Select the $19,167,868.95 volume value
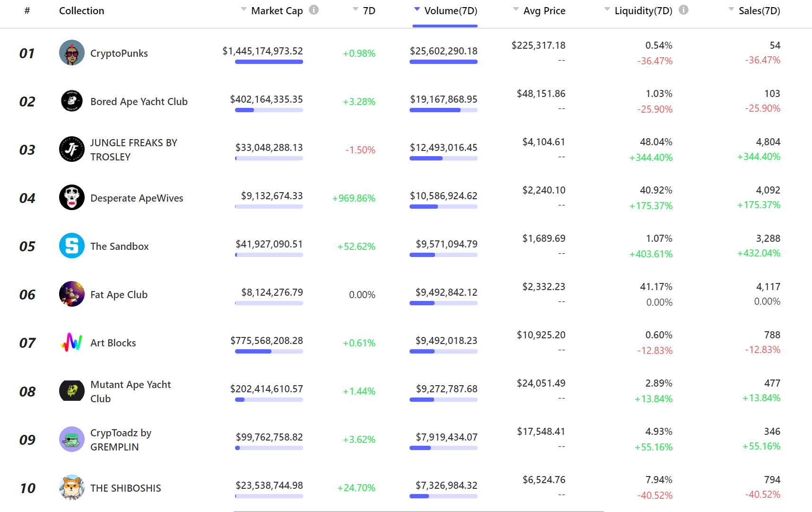The image size is (812, 512). click(444, 99)
